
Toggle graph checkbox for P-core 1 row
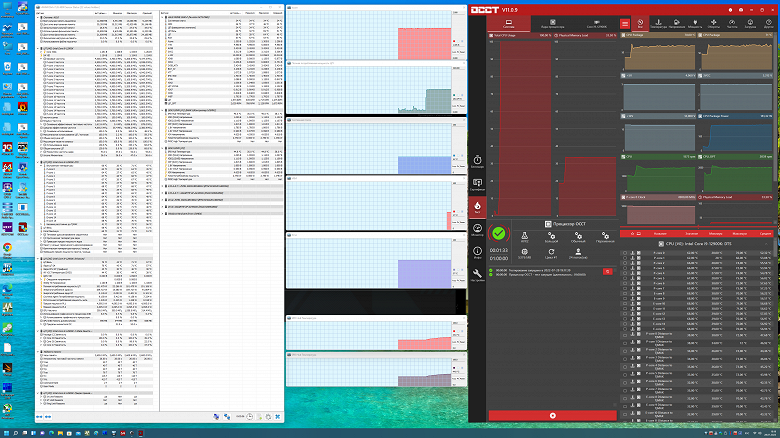click(x=639, y=258)
